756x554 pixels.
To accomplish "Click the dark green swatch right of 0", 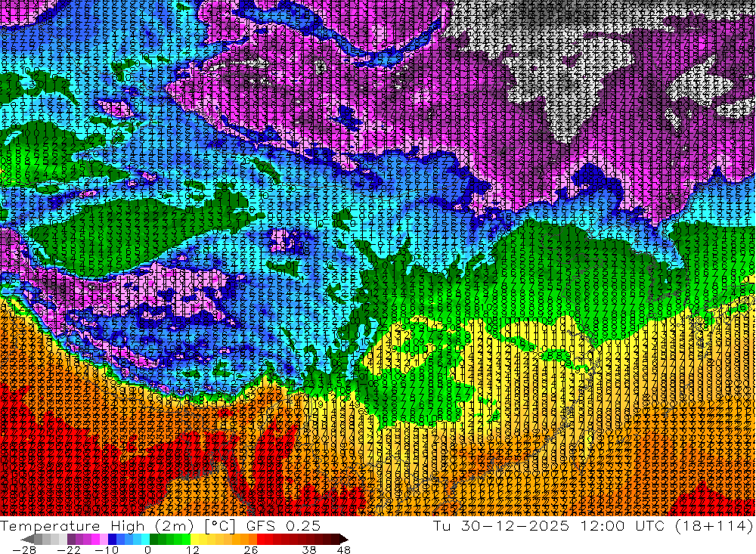I will click(153, 539).
